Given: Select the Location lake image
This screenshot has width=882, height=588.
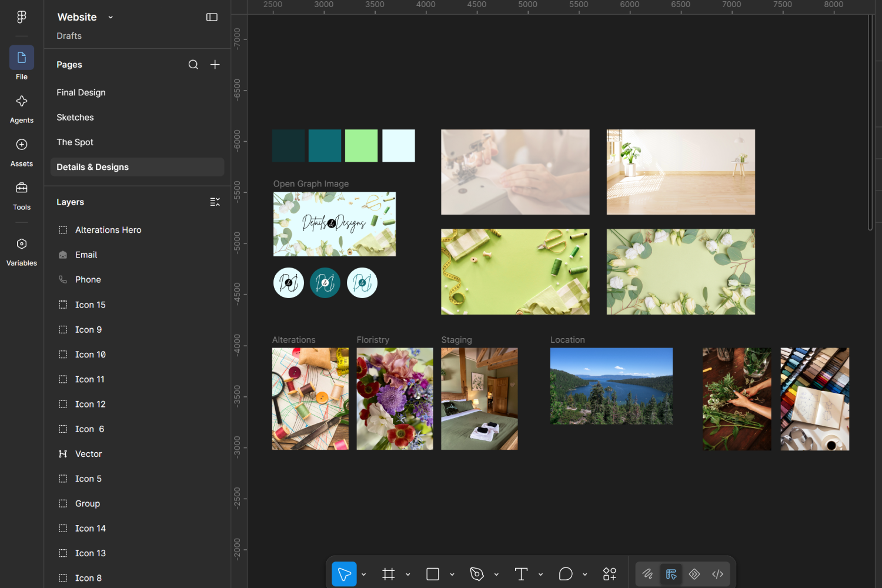Looking at the screenshot, I should click(612, 386).
